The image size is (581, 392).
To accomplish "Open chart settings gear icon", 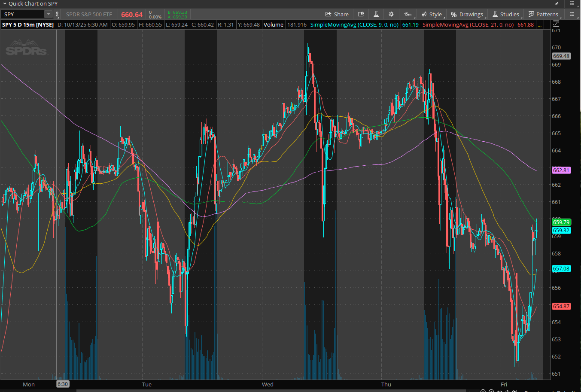I will coord(391,14).
